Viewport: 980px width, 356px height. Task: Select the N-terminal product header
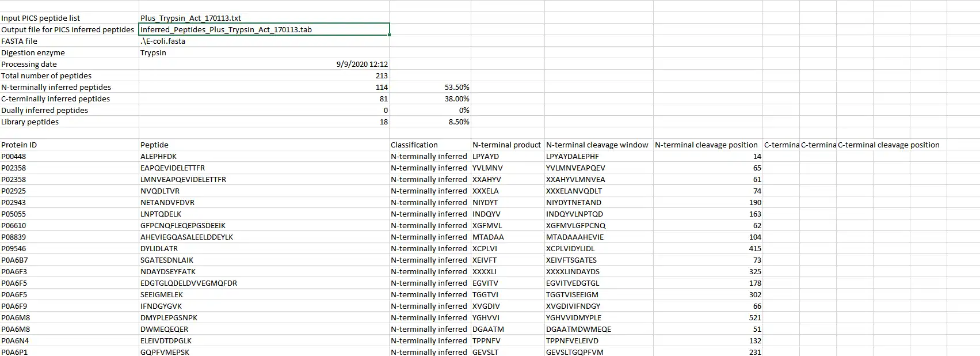point(508,145)
